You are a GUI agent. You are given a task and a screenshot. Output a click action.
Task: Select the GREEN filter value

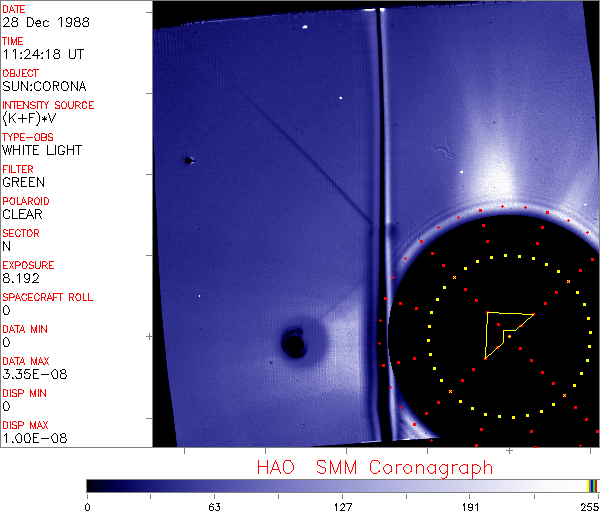coord(23,182)
